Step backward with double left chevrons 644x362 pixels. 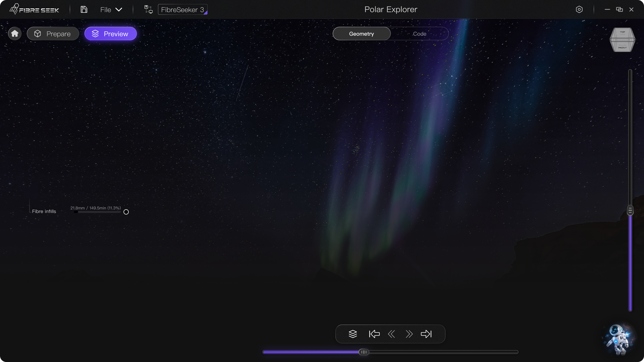point(391,334)
